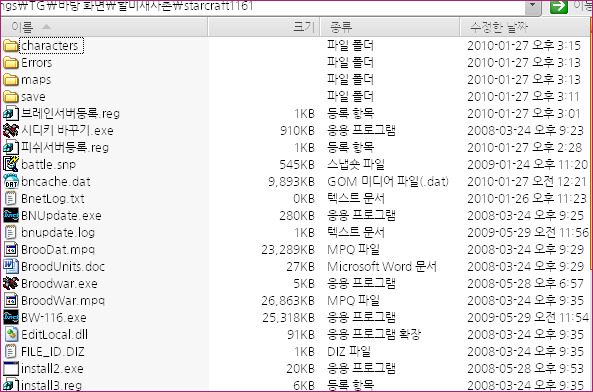
Task: Click the FILE_ID.DIZ file icon
Action: [x=11, y=352]
